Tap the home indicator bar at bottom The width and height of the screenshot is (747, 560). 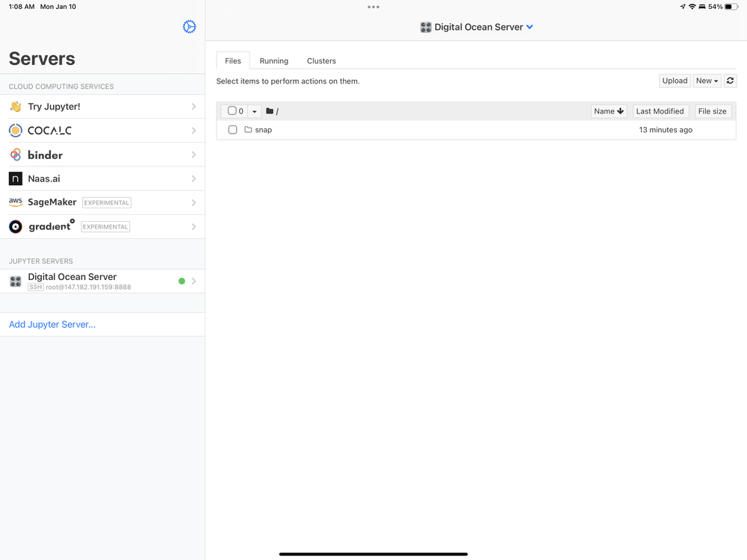point(373,554)
